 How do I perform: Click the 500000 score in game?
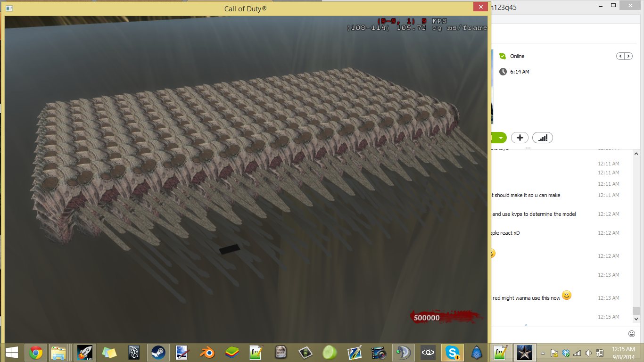(x=427, y=318)
